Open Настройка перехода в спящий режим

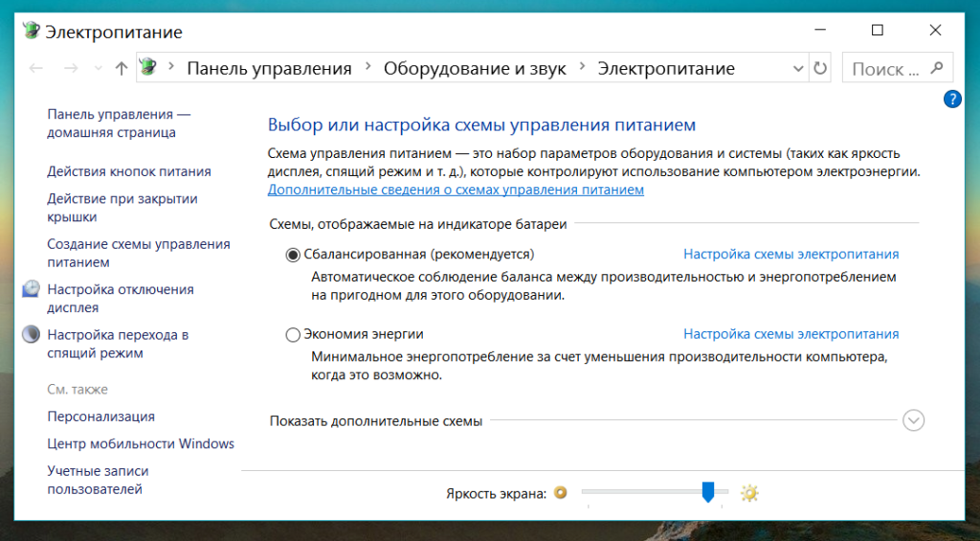click(x=118, y=344)
